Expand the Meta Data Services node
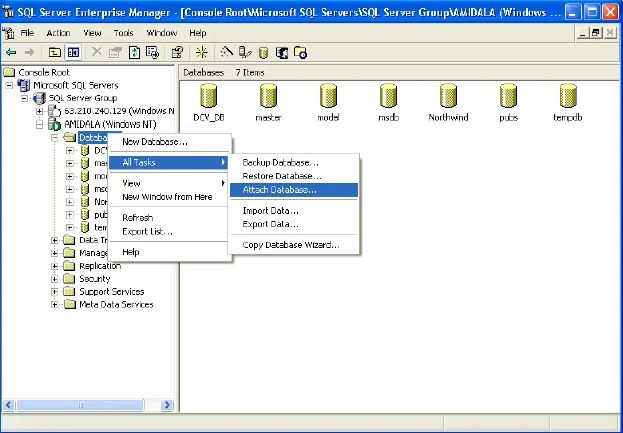Viewport: 623px width, 433px height. [x=54, y=305]
